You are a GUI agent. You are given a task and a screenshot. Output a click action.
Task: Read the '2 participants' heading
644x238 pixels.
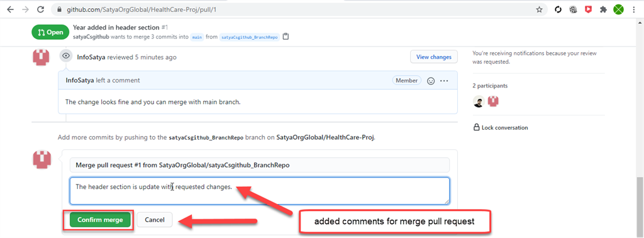click(x=490, y=86)
